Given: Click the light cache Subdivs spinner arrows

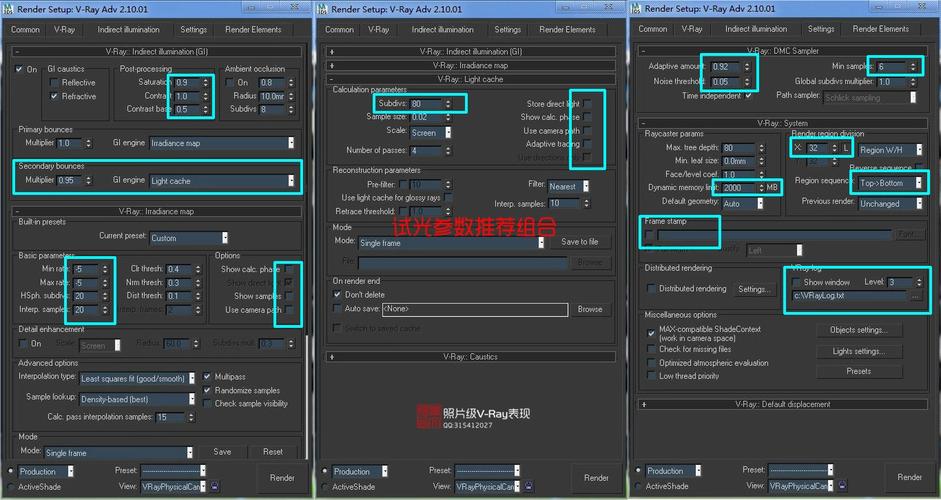Looking at the screenshot, I should 448,103.
